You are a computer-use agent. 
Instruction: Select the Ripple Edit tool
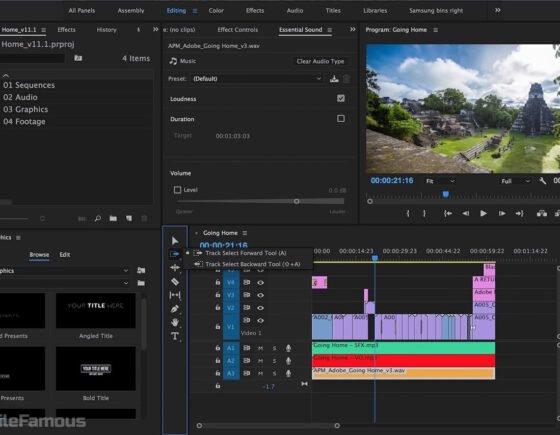point(175,268)
